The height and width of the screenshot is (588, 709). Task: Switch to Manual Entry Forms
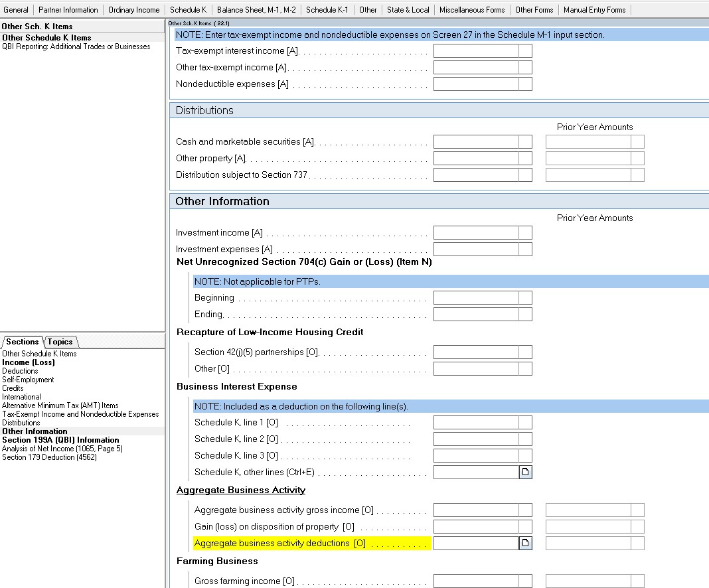[595, 10]
